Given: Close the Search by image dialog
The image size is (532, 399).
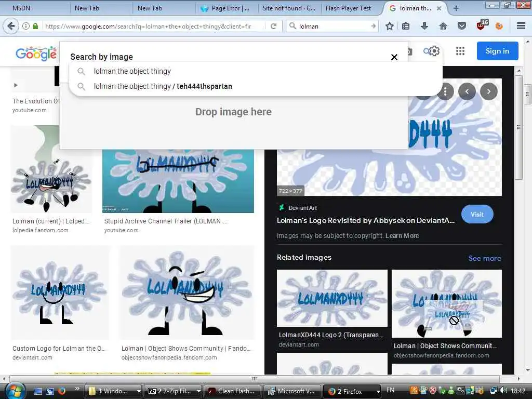Looking at the screenshot, I should point(394,57).
